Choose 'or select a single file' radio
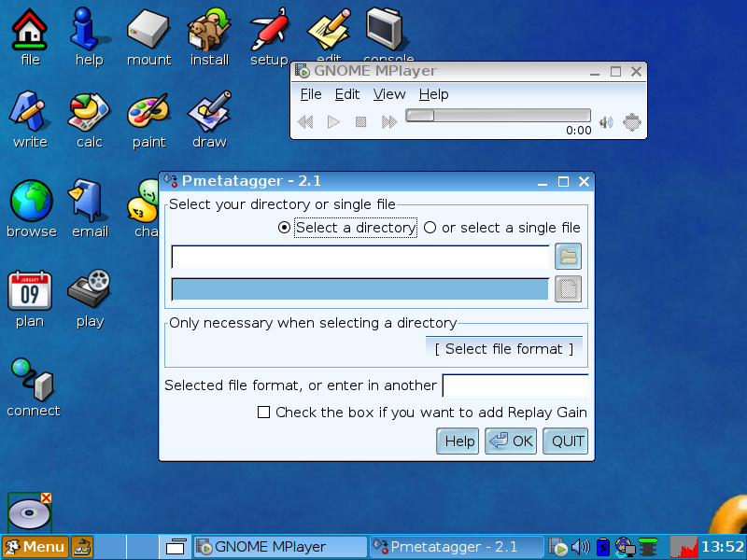Viewport: 747px width, 560px height. [430, 228]
